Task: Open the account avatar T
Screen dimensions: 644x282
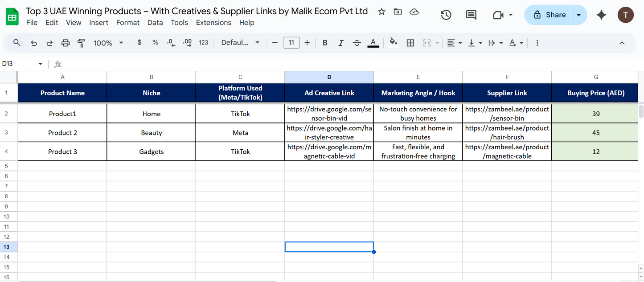Action: [x=626, y=15]
